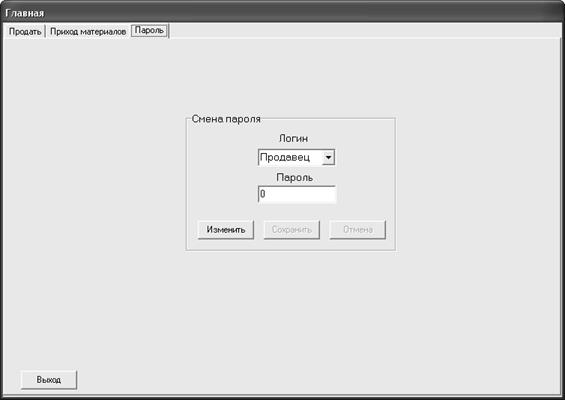Start editing the password with Изменить
Viewport: 565px width, 400px height.
click(x=226, y=230)
